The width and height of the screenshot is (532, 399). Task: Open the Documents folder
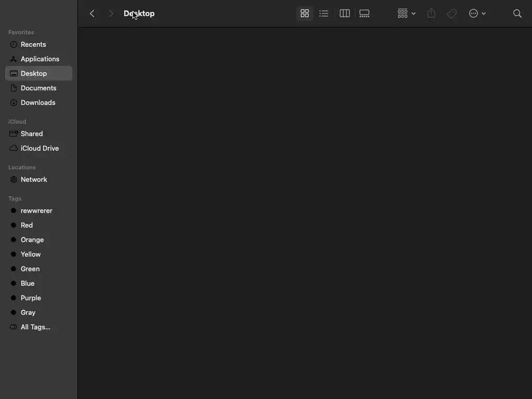[38, 88]
